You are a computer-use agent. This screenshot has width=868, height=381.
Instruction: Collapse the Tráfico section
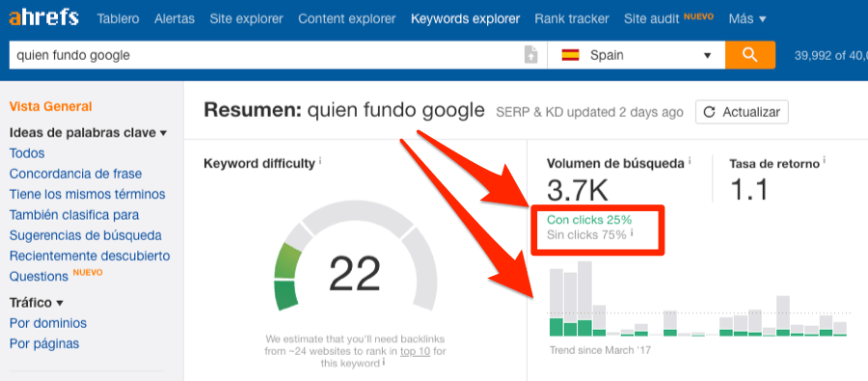(x=36, y=303)
